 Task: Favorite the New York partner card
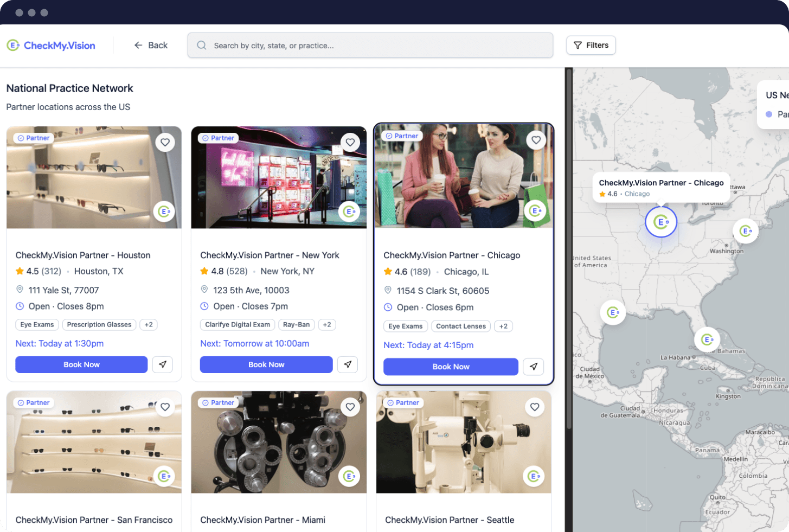[x=350, y=143]
